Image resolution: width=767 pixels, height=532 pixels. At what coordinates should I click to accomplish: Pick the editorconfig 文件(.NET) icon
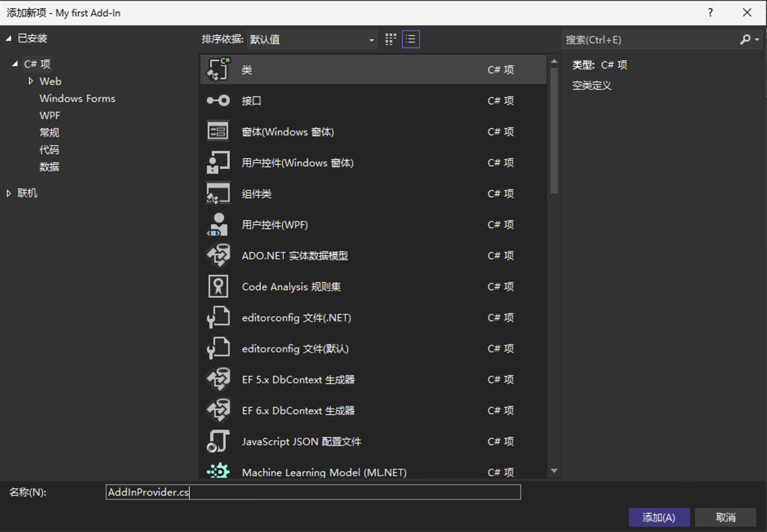[x=218, y=317]
